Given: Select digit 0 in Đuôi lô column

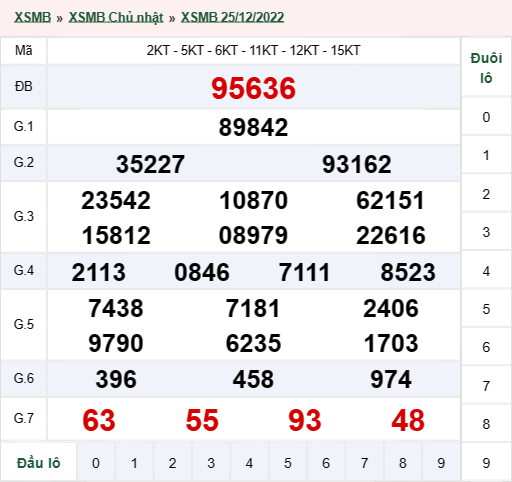Looking at the screenshot, I should pos(486,117).
